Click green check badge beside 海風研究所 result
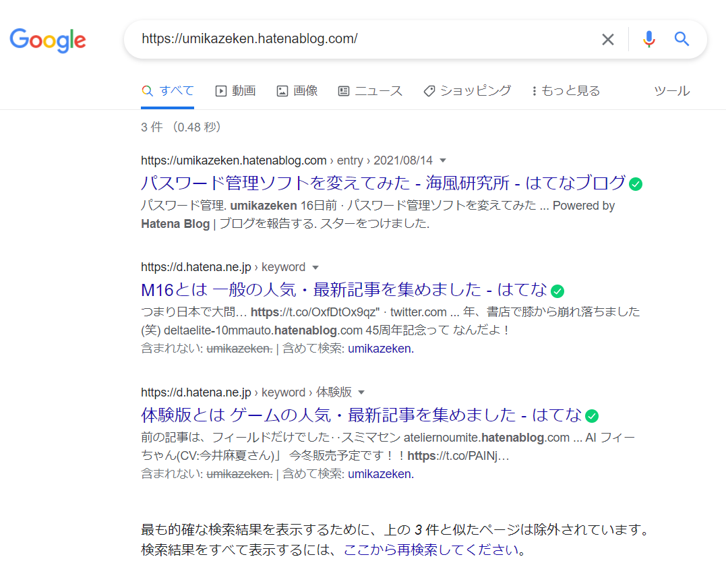 tap(636, 184)
